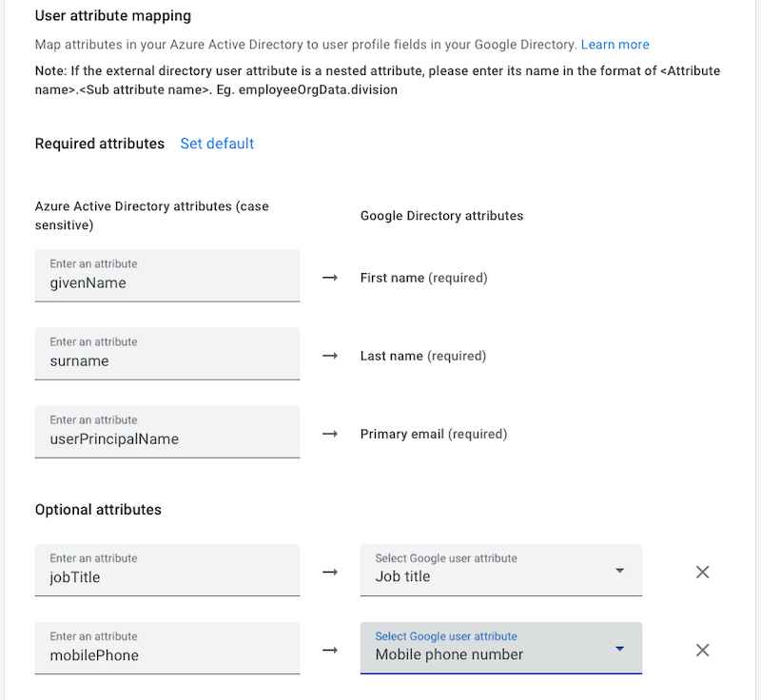
Task: Delete the mobilePhone attribute mapping
Action: [703, 650]
